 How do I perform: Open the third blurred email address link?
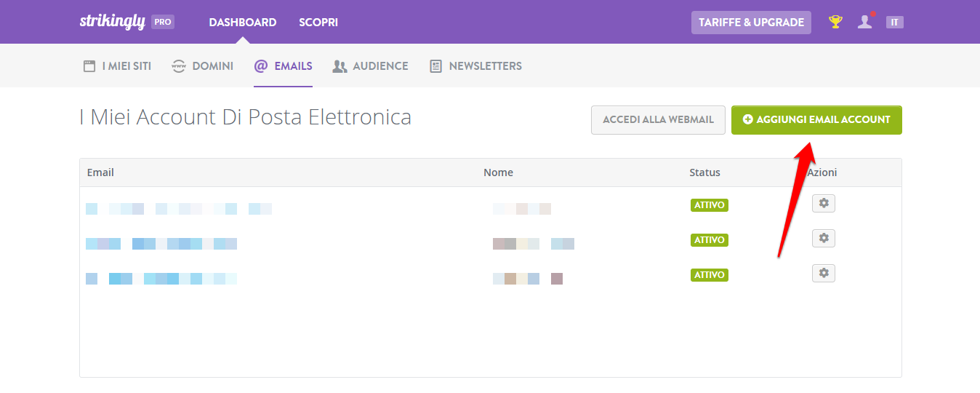tap(161, 279)
